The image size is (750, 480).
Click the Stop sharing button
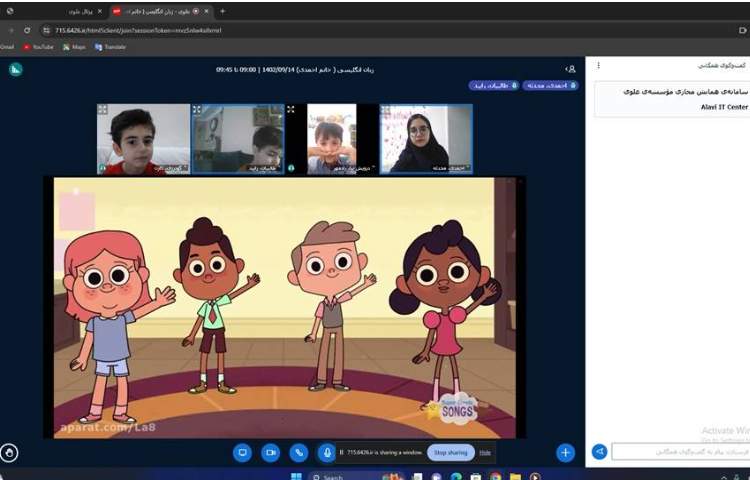coord(451,452)
